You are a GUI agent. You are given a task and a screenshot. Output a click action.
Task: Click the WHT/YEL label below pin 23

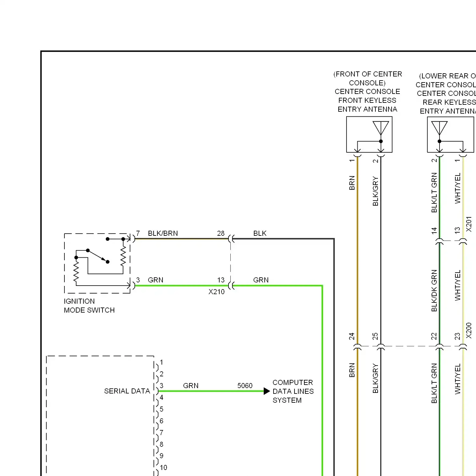click(458, 379)
